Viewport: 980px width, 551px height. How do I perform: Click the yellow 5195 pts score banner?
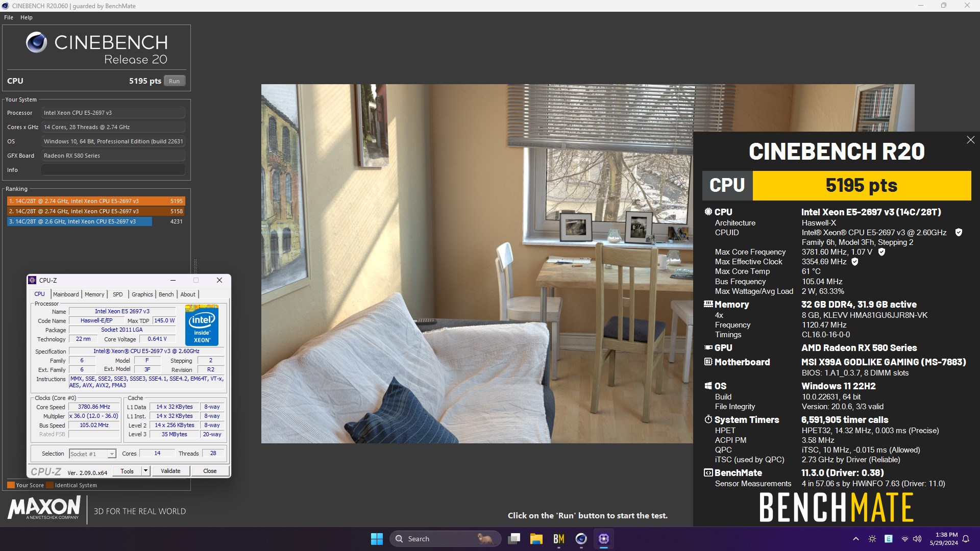(862, 186)
